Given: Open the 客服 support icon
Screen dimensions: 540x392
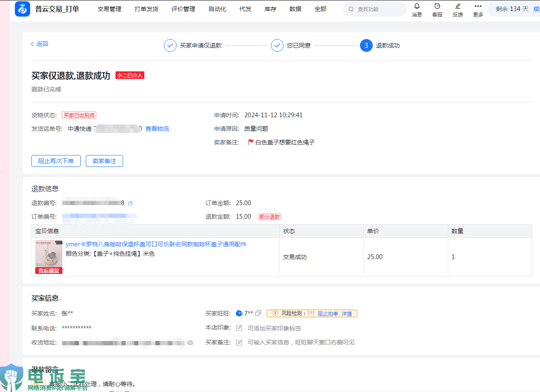Looking at the screenshot, I should 437,6.
